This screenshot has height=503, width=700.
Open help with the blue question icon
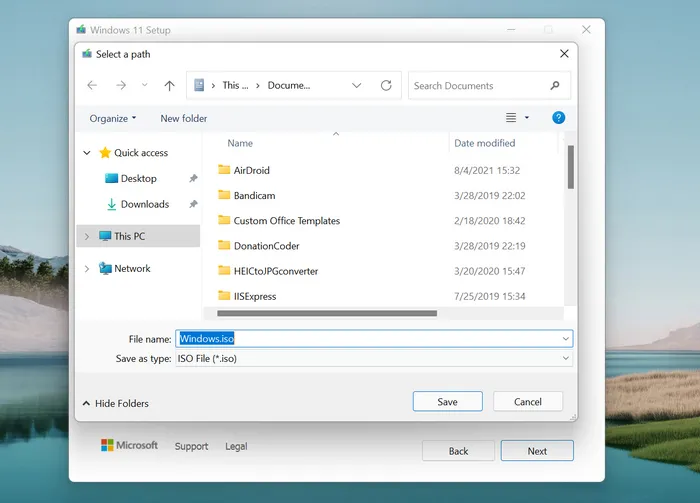point(558,118)
